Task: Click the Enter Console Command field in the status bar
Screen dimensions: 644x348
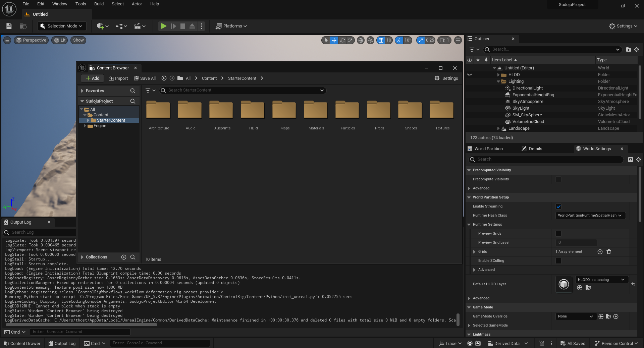Action: point(160,343)
